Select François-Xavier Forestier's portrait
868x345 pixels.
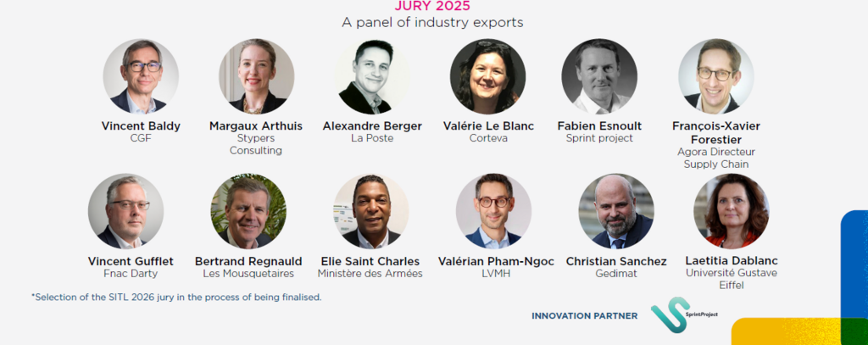(716, 76)
